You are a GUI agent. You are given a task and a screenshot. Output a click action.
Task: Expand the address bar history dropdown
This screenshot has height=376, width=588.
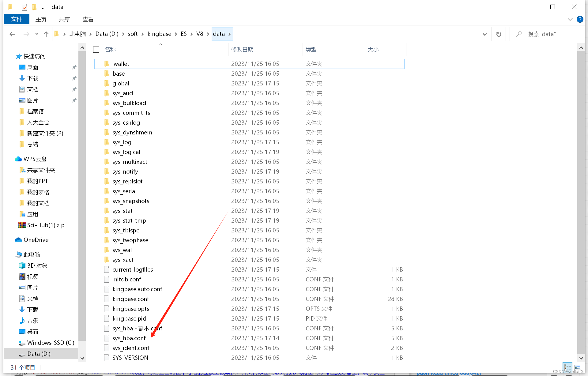click(x=484, y=34)
